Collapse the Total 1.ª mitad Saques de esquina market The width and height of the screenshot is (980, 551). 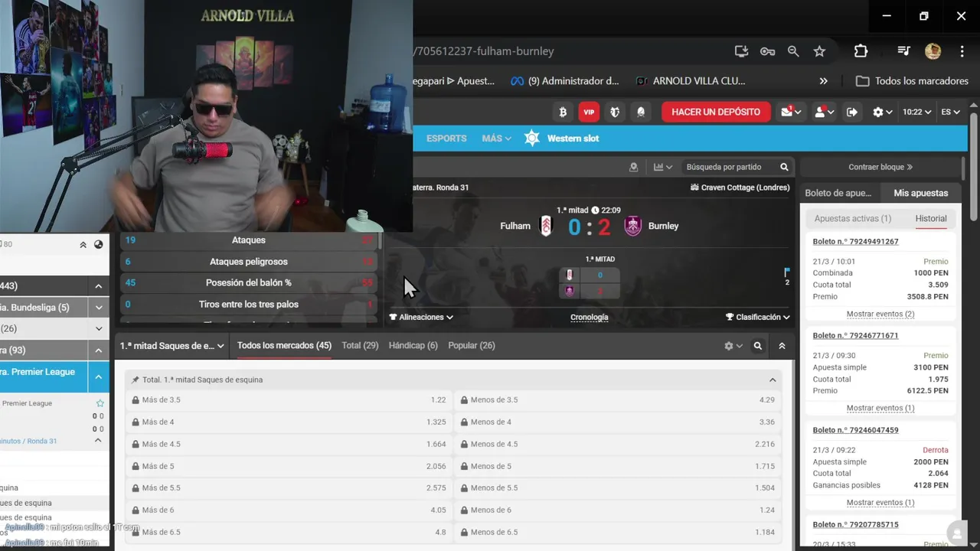773,380
